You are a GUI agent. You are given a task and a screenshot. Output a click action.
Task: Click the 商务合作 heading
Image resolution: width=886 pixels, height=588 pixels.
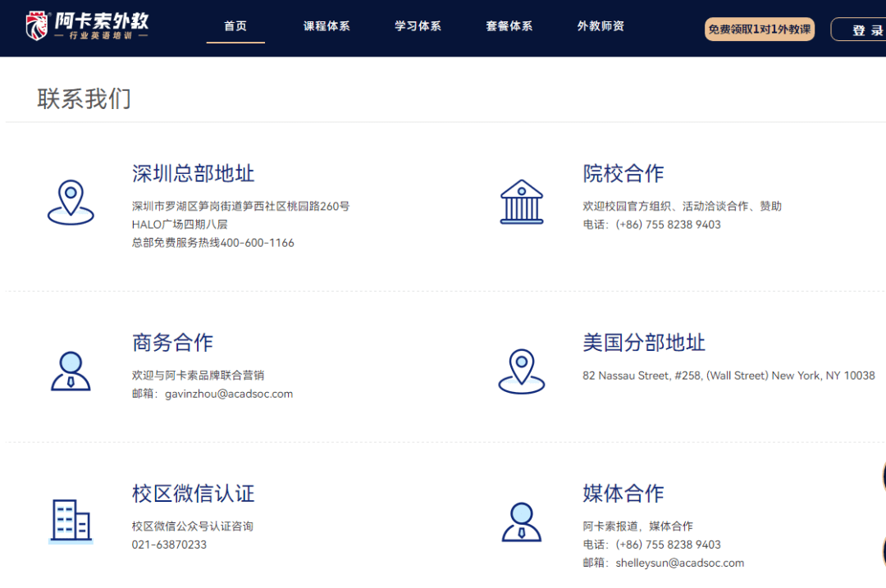173,343
